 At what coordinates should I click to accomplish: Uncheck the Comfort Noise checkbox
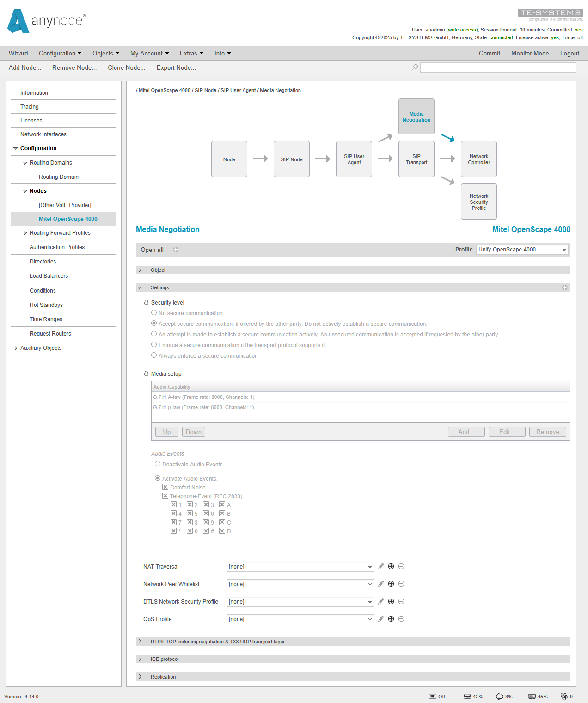pyautogui.click(x=165, y=487)
